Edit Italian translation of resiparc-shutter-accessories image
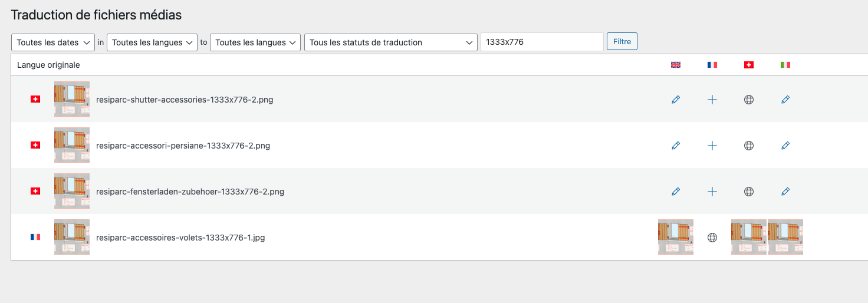Viewport: 868px width, 303px height. pyautogui.click(x=785, y=100)
